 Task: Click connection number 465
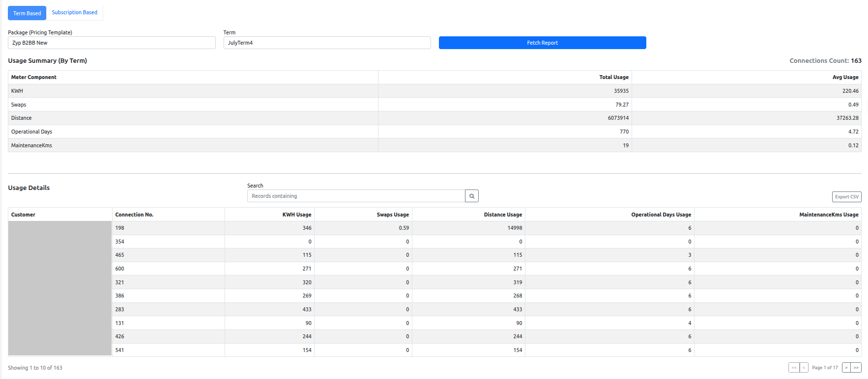coord(120,255)
